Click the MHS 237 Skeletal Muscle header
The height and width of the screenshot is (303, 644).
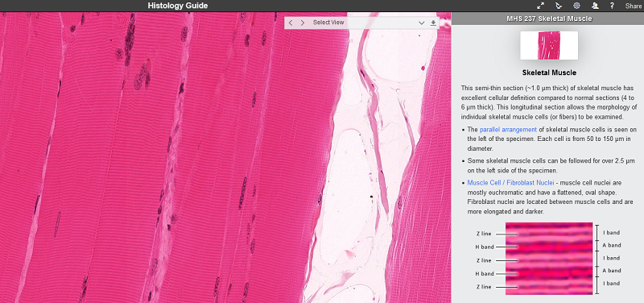pyautogui.click(x=549, y=19)
